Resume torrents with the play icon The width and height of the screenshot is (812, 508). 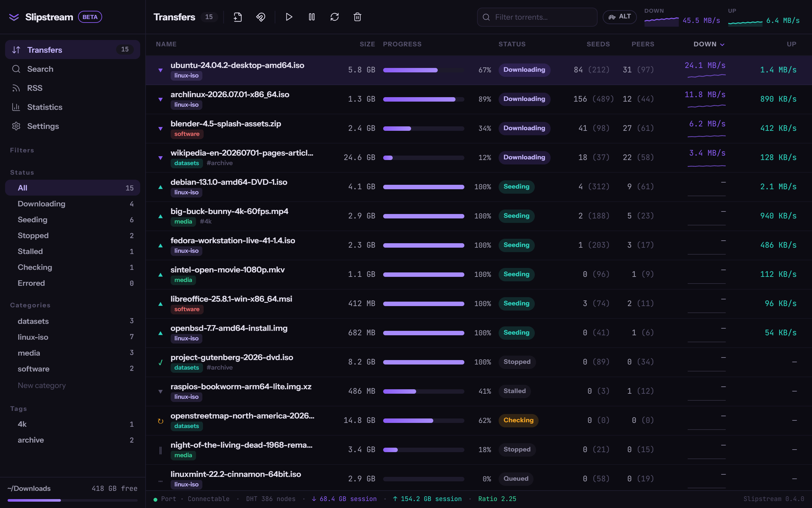tap(289, 17)
